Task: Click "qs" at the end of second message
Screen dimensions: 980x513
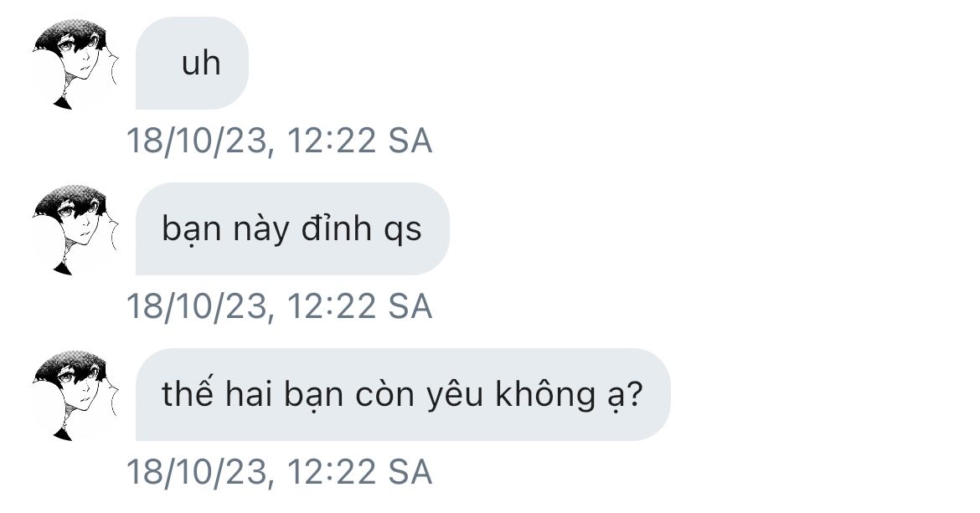Action: pos(403,231)
